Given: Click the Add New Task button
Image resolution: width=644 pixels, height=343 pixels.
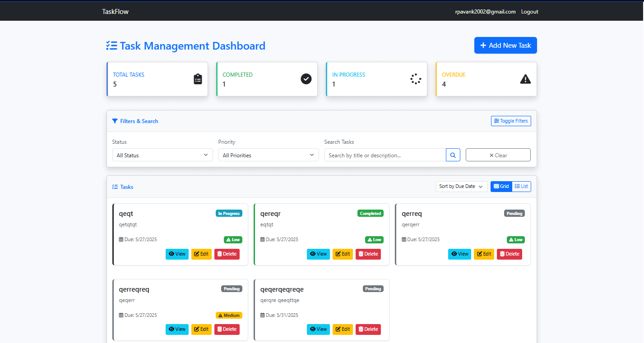Looking at the screenshot, I should (x=505, y=45).
